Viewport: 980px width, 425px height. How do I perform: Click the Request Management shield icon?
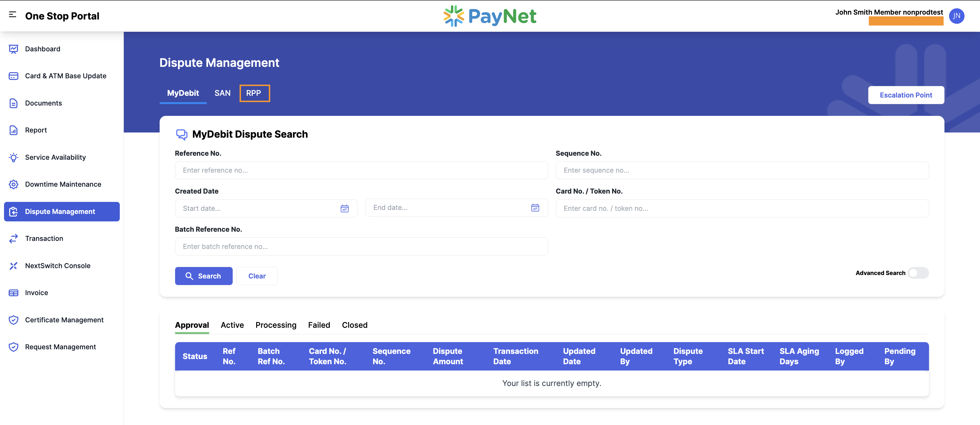pos(13,347)
